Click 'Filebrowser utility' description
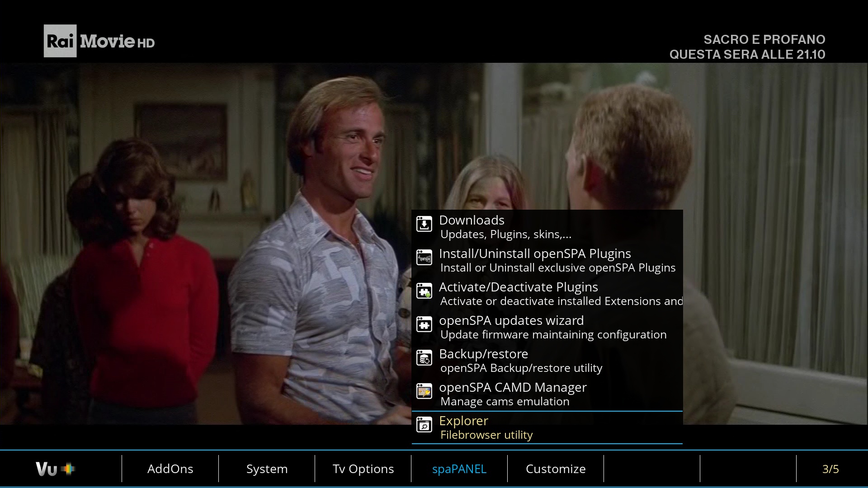This screenshot has width=868, height=488. pyautogui.click(x=486, y=435)
